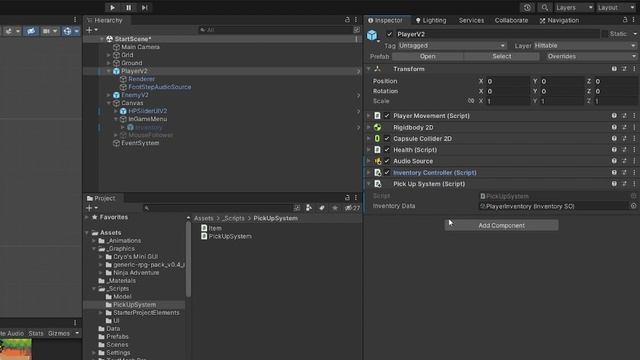Switch to the Inspector tab
This screenshot has width=640, height=360.
(x=385, y=20)
